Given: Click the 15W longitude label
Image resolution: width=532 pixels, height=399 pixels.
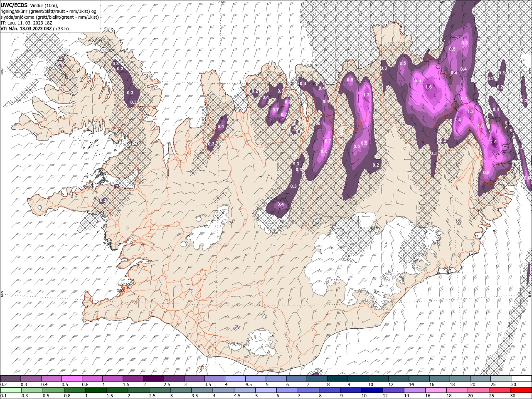Looking at the screenshot, I should [440, 2].
